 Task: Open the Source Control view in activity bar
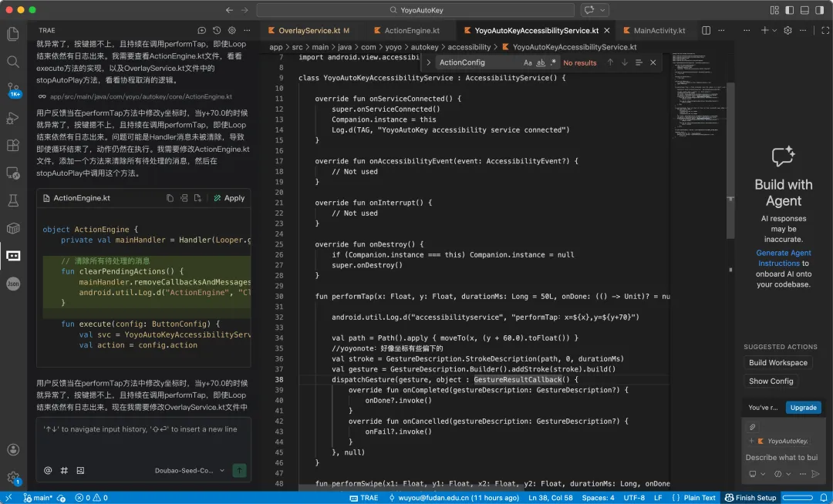tap(13, 89)
